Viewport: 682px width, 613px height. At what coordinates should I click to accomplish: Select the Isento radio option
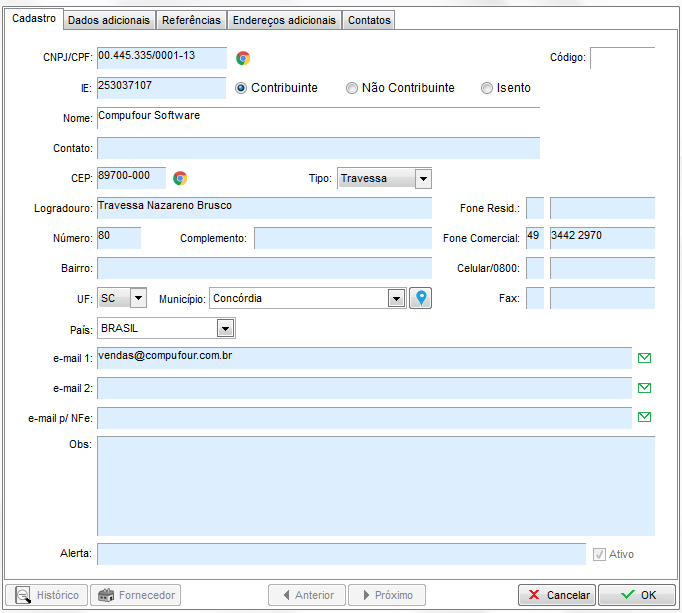487,88
